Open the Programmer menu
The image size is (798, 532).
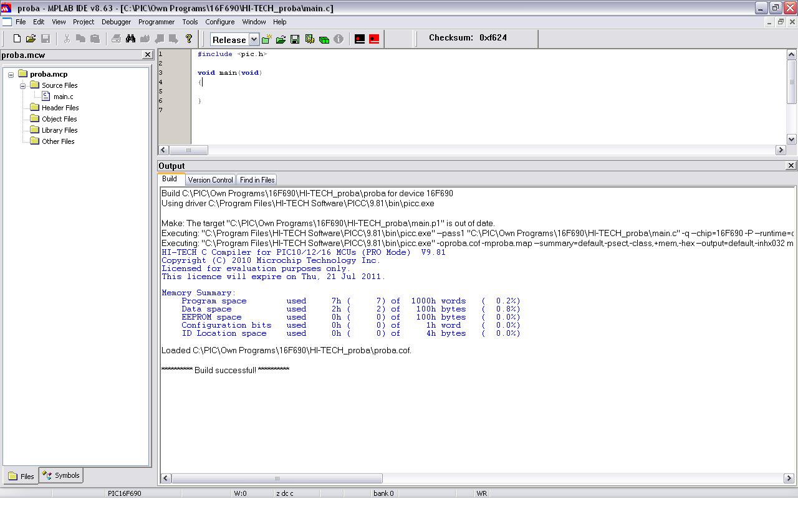point(156,22)
